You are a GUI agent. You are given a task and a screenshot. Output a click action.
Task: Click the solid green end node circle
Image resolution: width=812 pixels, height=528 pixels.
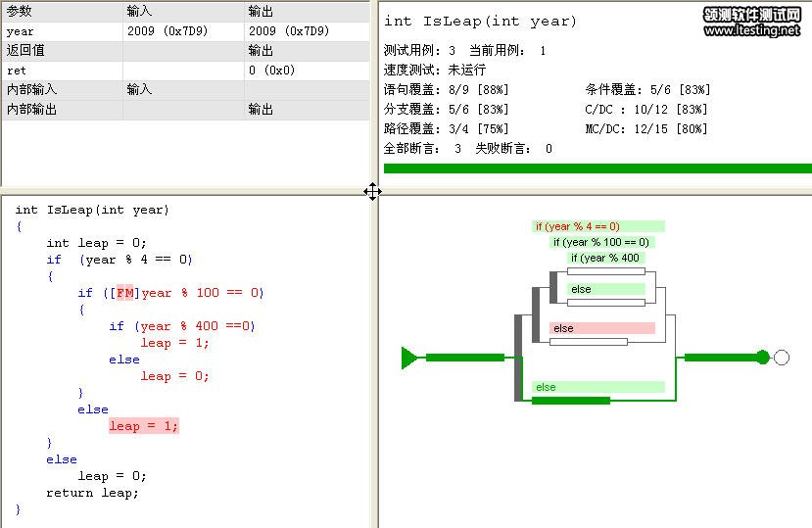[x=763, y=358]
